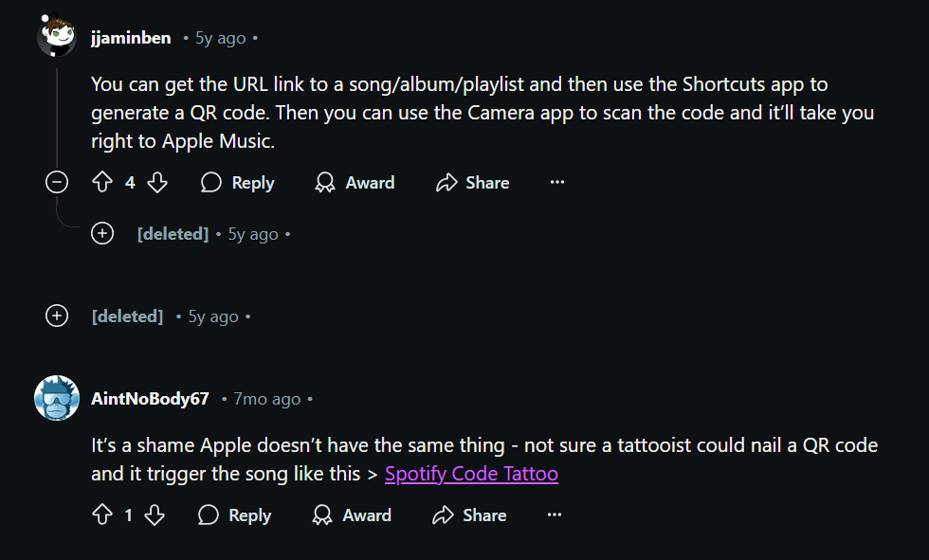Expand the standalone deleted comment
This screenshot has height=560, width=929.
click(57, 316)
